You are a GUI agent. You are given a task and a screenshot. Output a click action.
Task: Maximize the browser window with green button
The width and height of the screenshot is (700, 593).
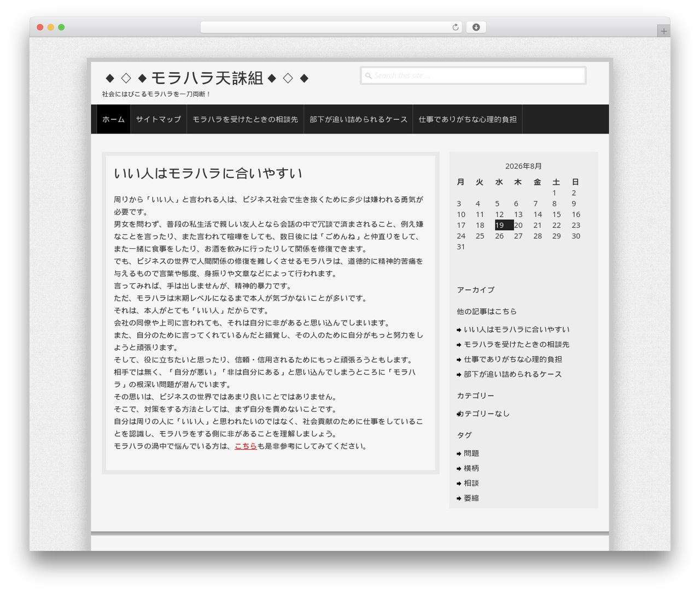[x=61, y=27]
